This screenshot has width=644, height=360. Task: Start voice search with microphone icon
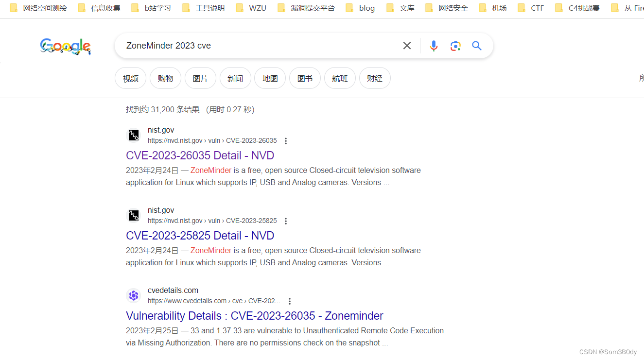[x=434, y=46]
